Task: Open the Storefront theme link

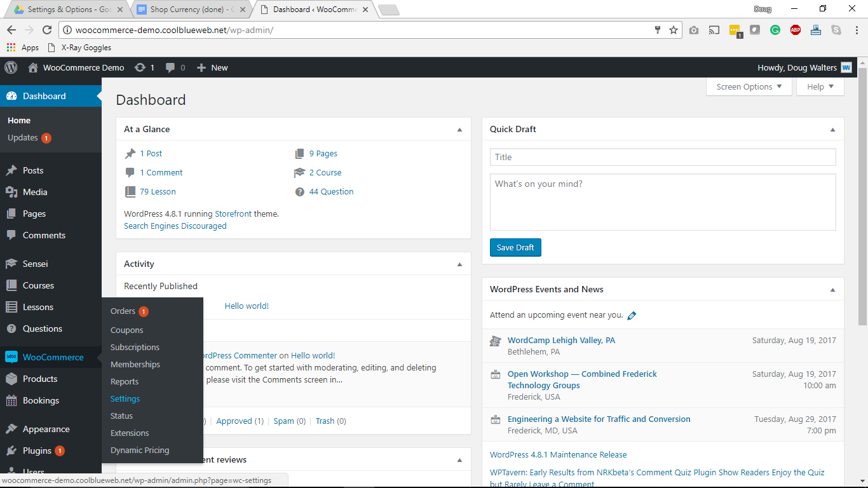Action: [x=233, y=213]
